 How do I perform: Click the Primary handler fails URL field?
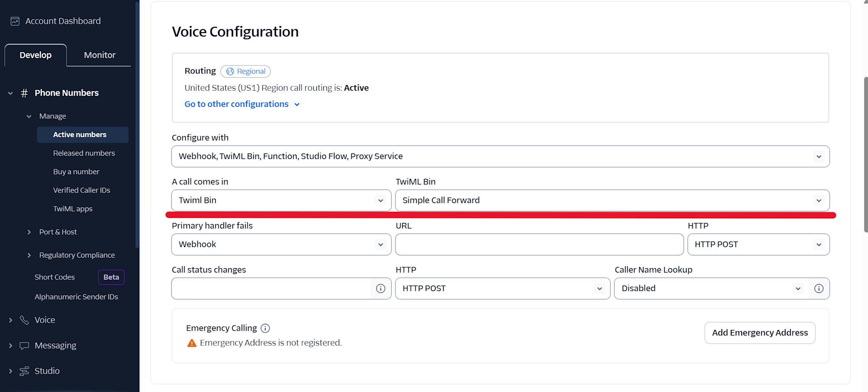[x=539, y=245]
